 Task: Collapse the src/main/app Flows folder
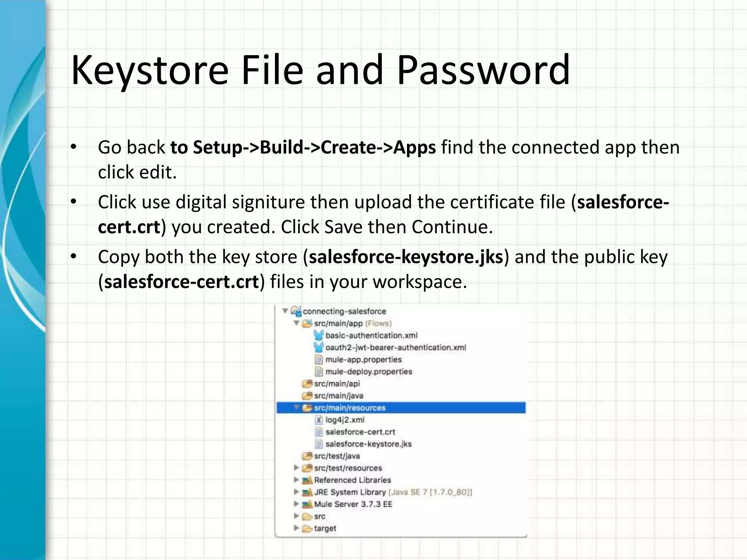point(297,323)
